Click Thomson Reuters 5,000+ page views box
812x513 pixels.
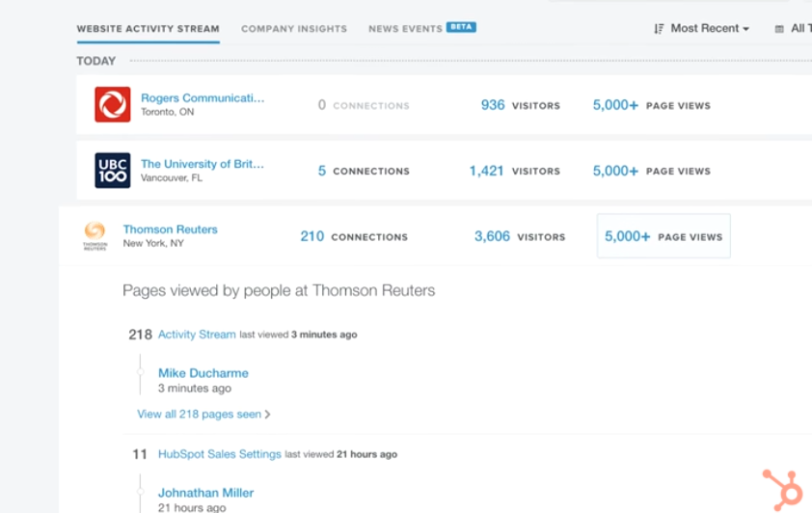(x=663, y=236)
